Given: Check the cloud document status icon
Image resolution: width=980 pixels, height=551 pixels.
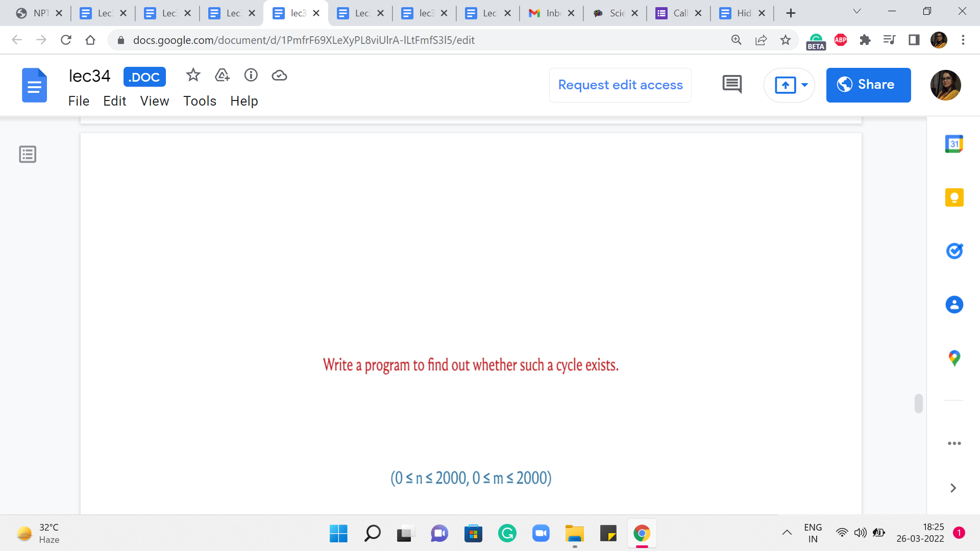Looking at the screenshot, I should coord(279,76).
